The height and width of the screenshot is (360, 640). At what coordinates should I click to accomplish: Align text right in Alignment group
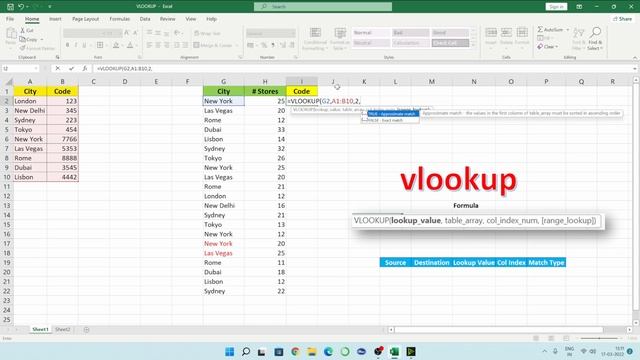click(167, 45)
